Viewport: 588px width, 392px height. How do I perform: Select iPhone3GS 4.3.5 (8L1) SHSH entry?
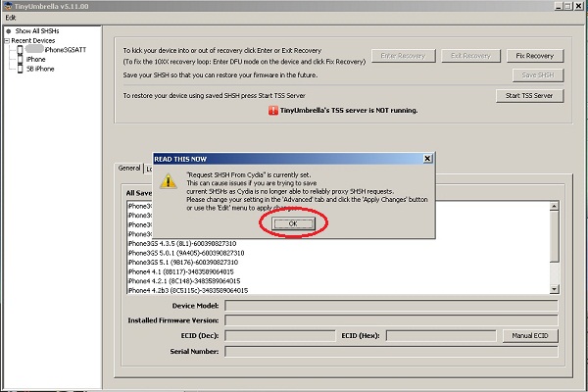[182, 243]
